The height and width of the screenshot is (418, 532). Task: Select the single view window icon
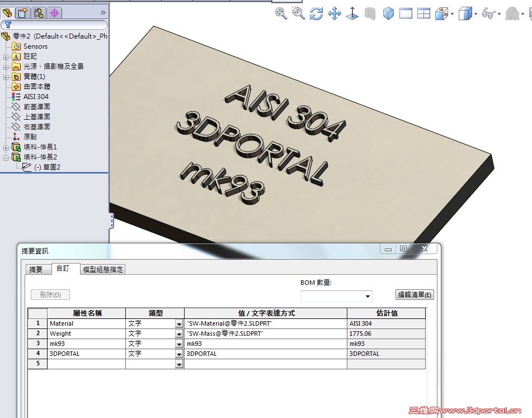coord(406,13)
